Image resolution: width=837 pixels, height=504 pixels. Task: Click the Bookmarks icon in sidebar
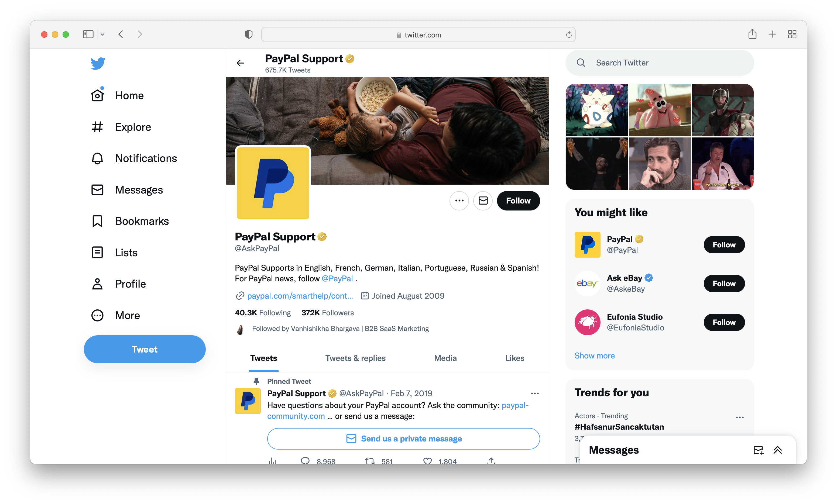[x=97, y=221]
